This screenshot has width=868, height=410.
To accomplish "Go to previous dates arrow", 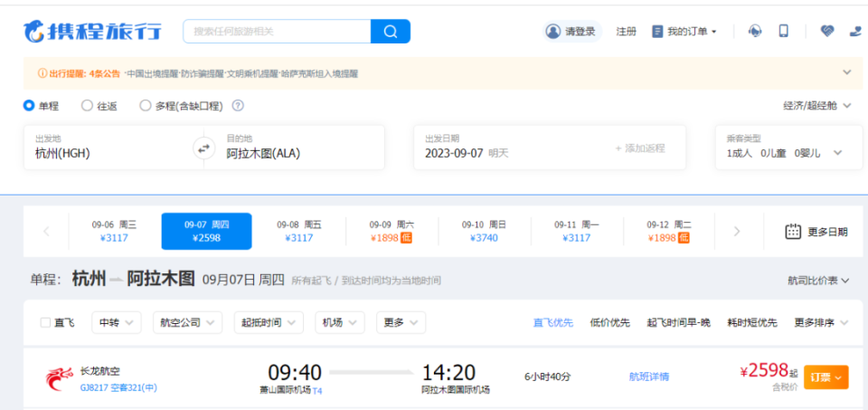I will click(x=46, y=232).
